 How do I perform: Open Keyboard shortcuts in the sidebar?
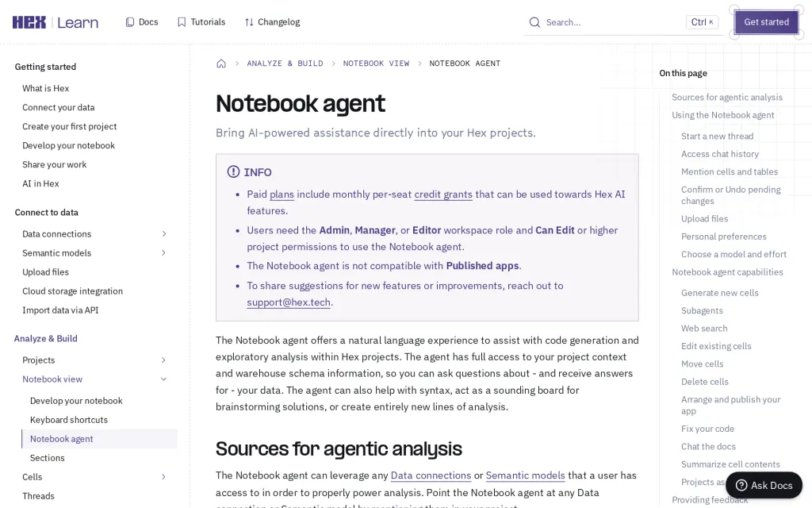(69, 420)
